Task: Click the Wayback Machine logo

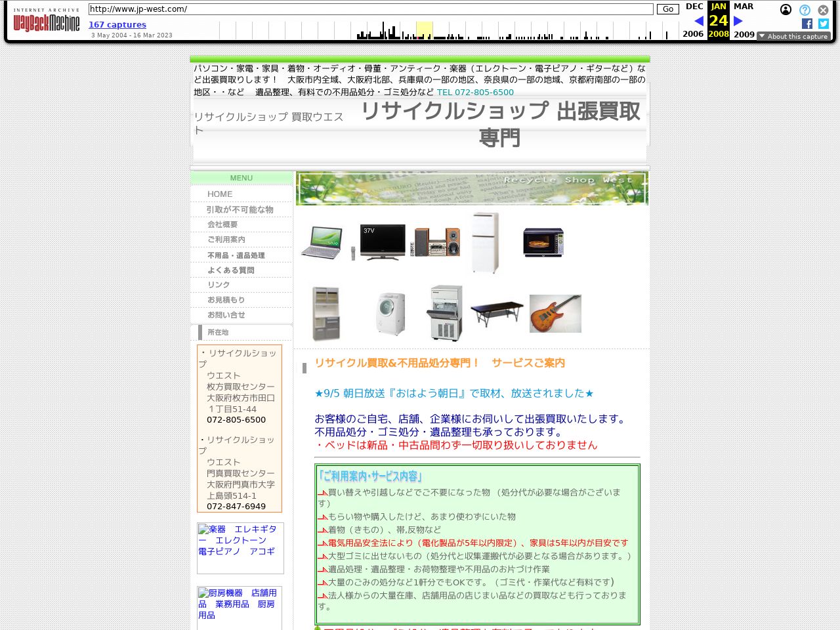Action: (46, 20)
